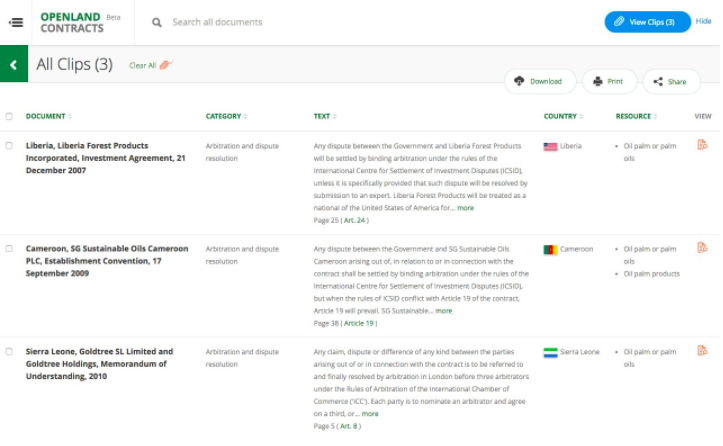Toggle the select-all checkbox in header
Viewport: 723px width, 446px height.
pos(9,116)
